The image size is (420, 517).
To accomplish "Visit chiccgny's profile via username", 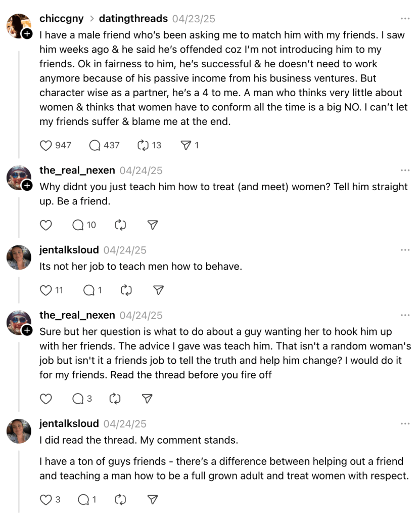I will click(x=61, y=19).
